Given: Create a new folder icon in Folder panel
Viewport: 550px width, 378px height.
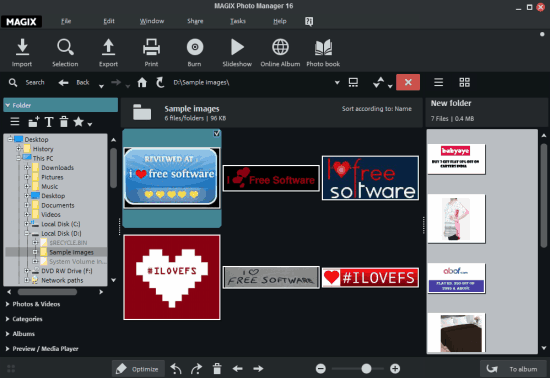Looking at the screenshot, I should [x=34, y=122].
